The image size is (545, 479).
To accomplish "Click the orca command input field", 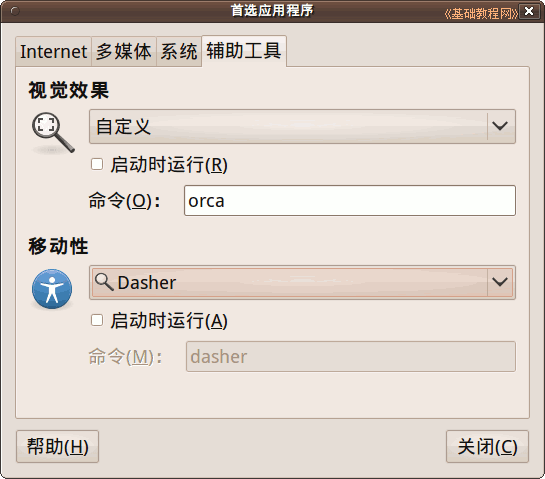I will [x=350, y=201].
